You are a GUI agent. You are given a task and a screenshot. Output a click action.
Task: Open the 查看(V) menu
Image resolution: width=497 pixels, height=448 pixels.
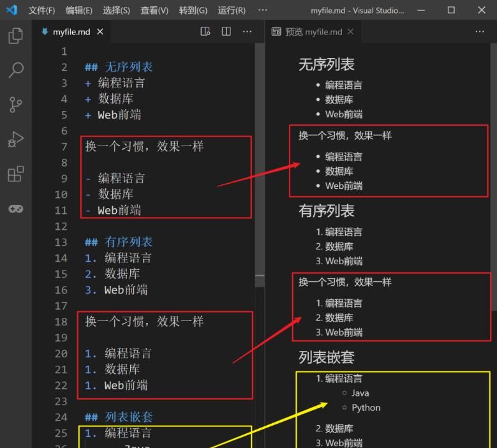coord(154,10)
